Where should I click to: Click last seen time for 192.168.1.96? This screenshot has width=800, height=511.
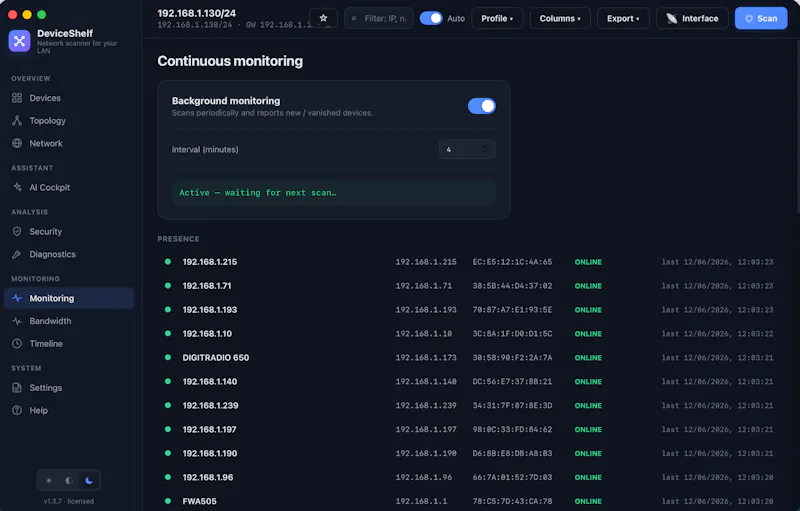[717, 477]
